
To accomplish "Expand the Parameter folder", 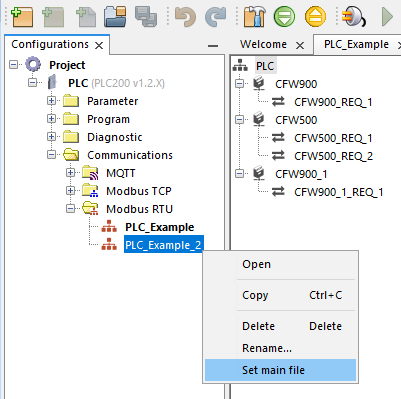I will pyautogui.click(x=52, y=100).
